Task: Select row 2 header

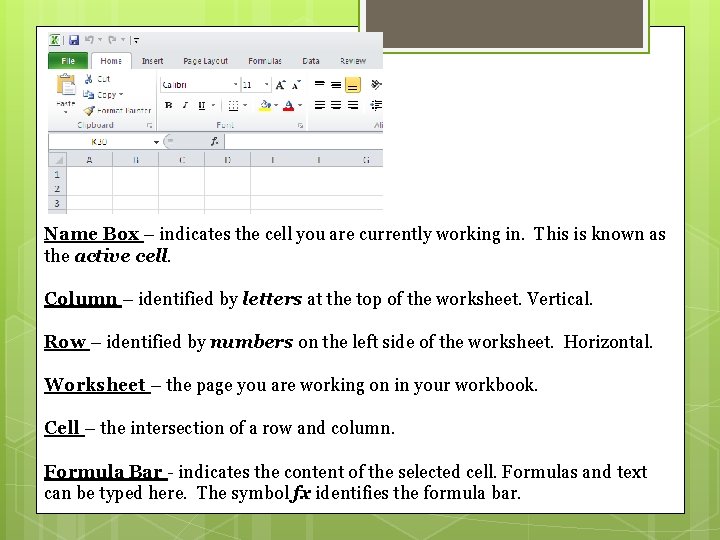Action: click(57, 189)
